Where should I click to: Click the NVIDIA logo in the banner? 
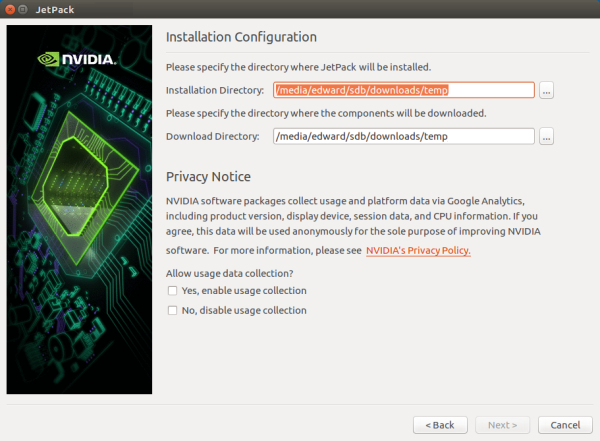(79, 59)
